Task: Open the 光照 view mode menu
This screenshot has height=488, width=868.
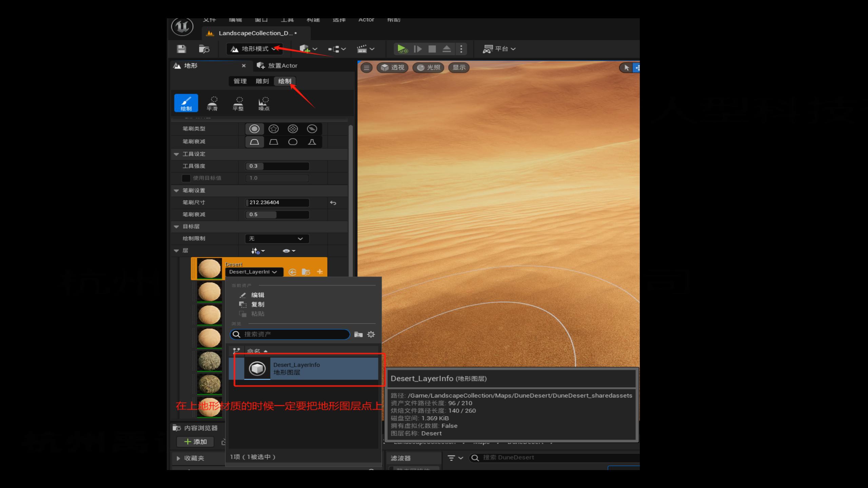Action: point(428,68)
